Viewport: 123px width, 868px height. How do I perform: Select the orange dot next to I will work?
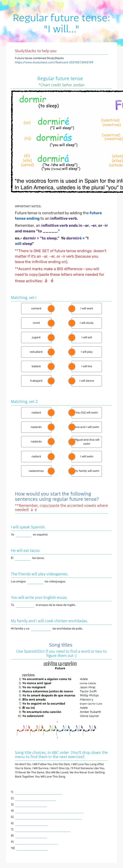point(72,308)
